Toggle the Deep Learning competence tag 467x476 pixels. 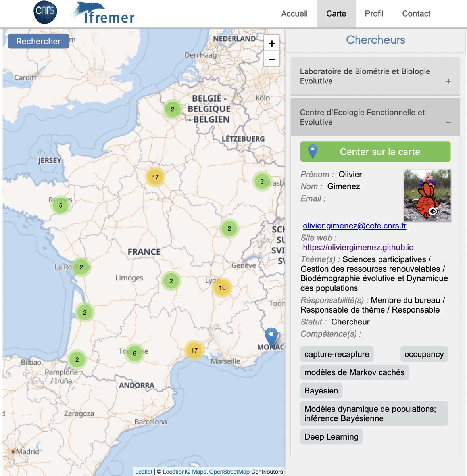tap(331, 436)
